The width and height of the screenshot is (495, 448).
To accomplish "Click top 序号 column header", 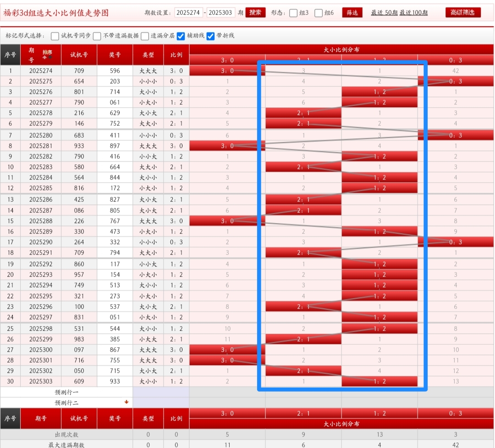I will tap(10, 55).
